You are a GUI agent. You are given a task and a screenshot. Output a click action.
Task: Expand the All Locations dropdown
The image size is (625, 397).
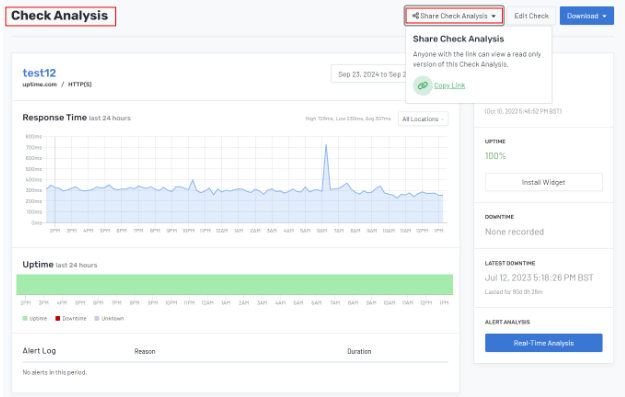point(423,119)
